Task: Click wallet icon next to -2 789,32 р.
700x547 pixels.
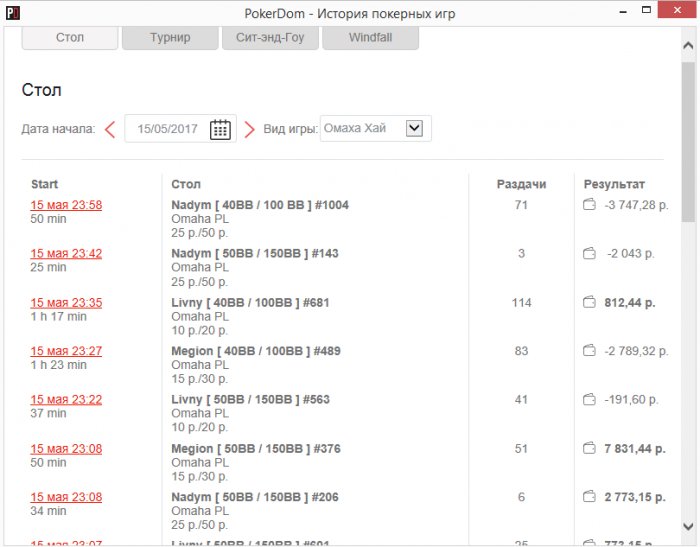Action: (x=589, y=351)
